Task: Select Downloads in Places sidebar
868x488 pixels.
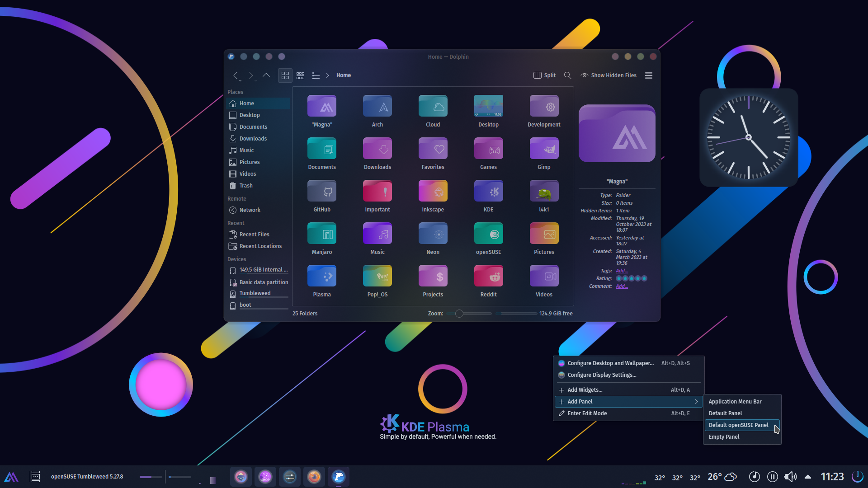Action: pyautogui.click(x=258, y=139)
